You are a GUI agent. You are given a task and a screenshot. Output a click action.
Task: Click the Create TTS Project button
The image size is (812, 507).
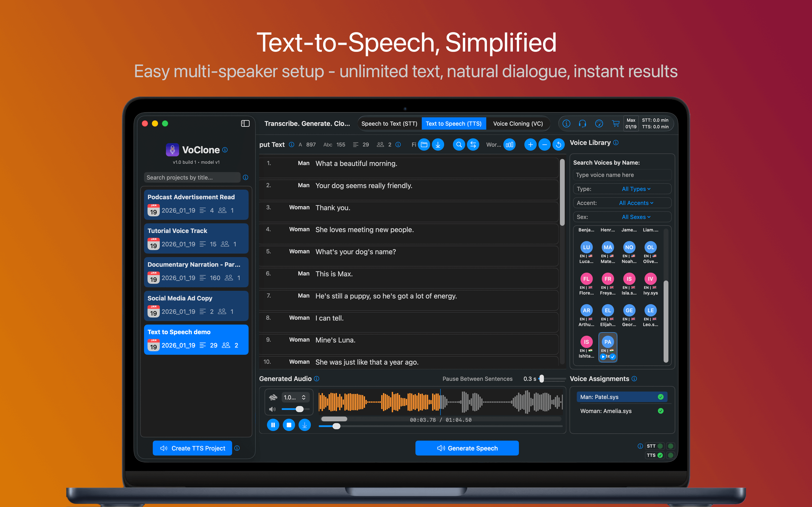[x=192, y=448]
